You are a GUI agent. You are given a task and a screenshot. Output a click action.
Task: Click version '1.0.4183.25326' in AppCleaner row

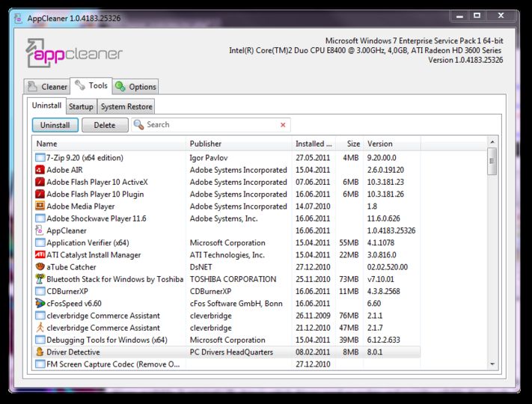pyautogui.click(x=391, y=230)
